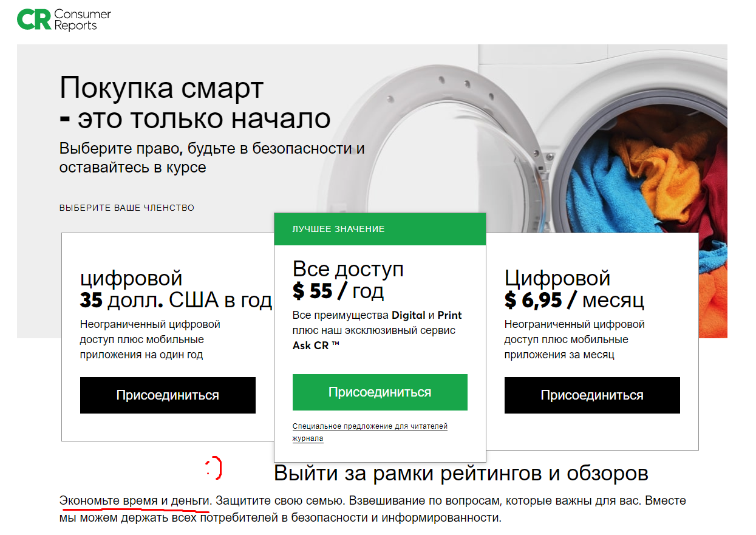Click the Выберите право, будьте в безопасности subtitle
The height and width of the screenshot is (535, 756).
point(212,157)
